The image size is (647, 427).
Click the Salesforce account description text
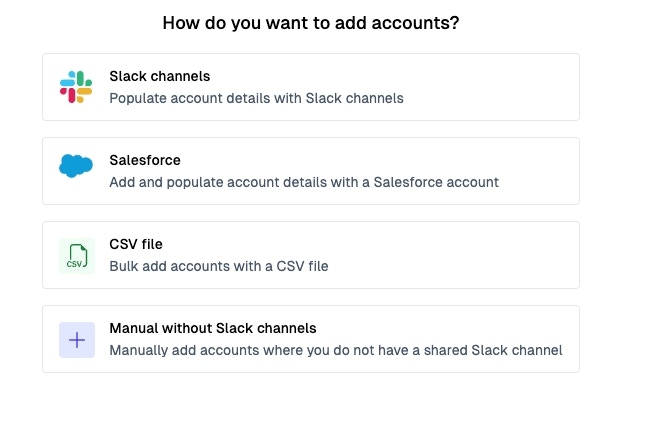click(x=303, y=182)
